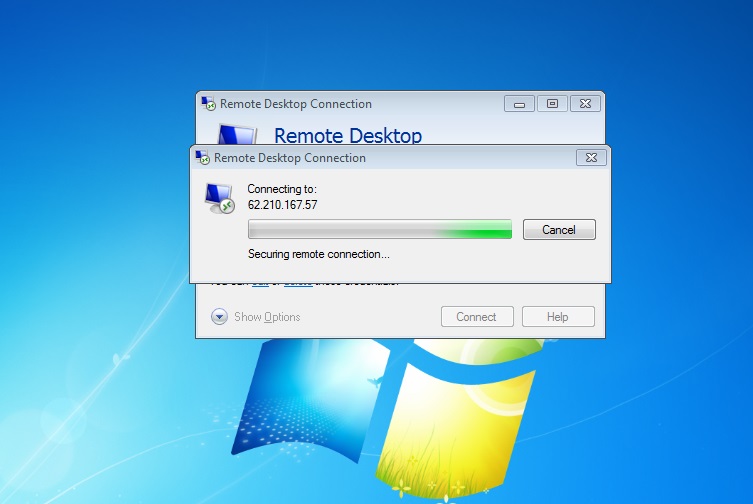Click the "Remote Desktop" banner heading

click(x=348, y=135)
